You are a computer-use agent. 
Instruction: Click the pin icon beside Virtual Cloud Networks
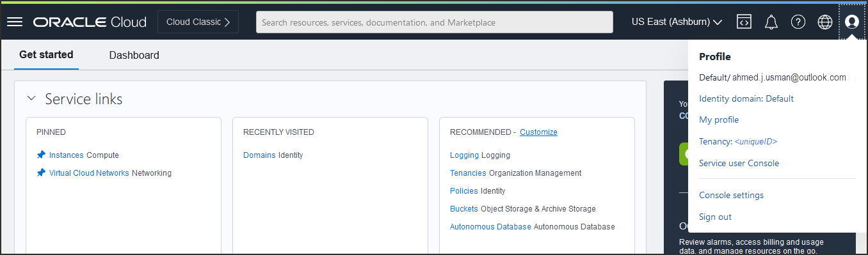pos(41,173)
